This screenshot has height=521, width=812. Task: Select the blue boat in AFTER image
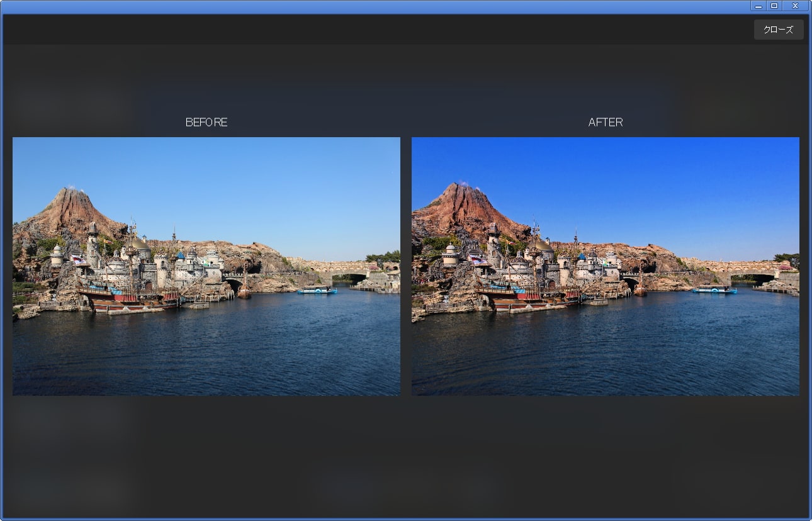pyautogui.click(x=714, y=289)
